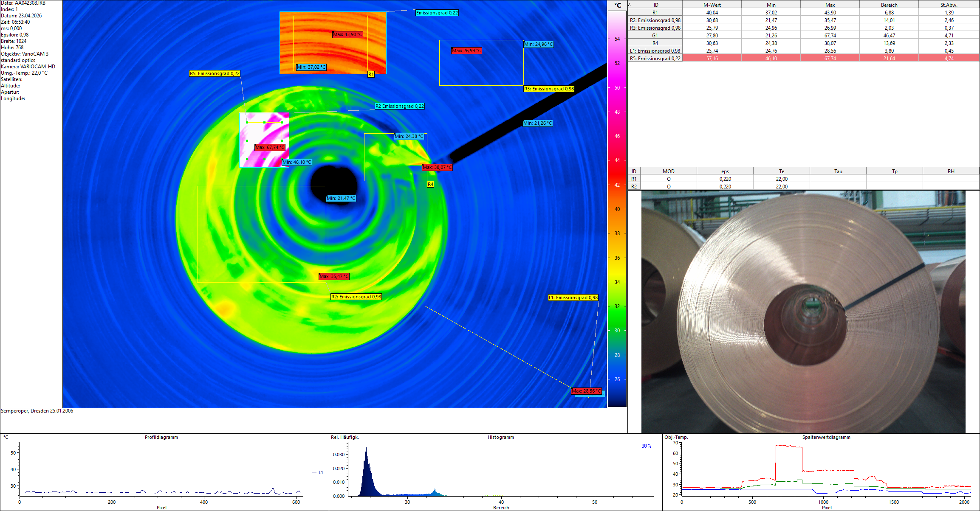Click the Max: 38,07 °C marker

(x=437, y=167)
